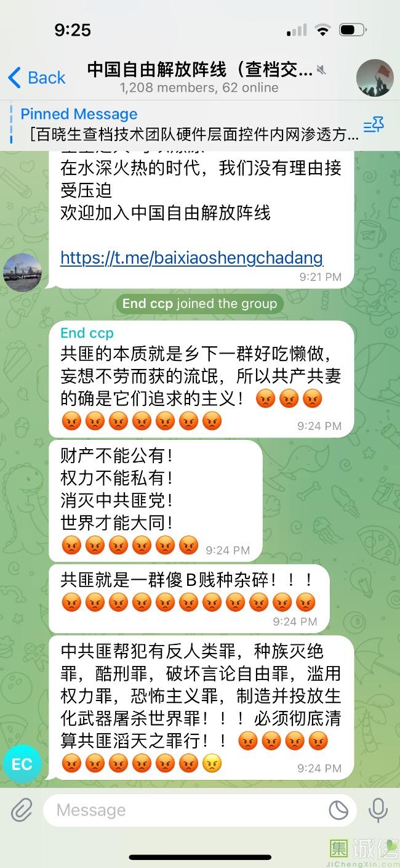Viewport: 400px width, 868px height.
Task: Tap the '1,208 members, 62 online' subtitle
Action: pyautogui.click(x=199, y=87)
